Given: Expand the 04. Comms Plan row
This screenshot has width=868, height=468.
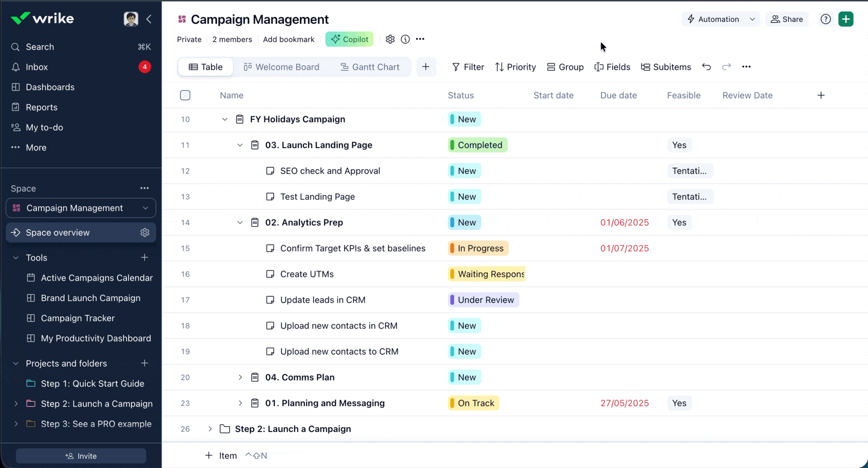Looking at the screenshot, I should pyautogui.click(x=240, y=377).
